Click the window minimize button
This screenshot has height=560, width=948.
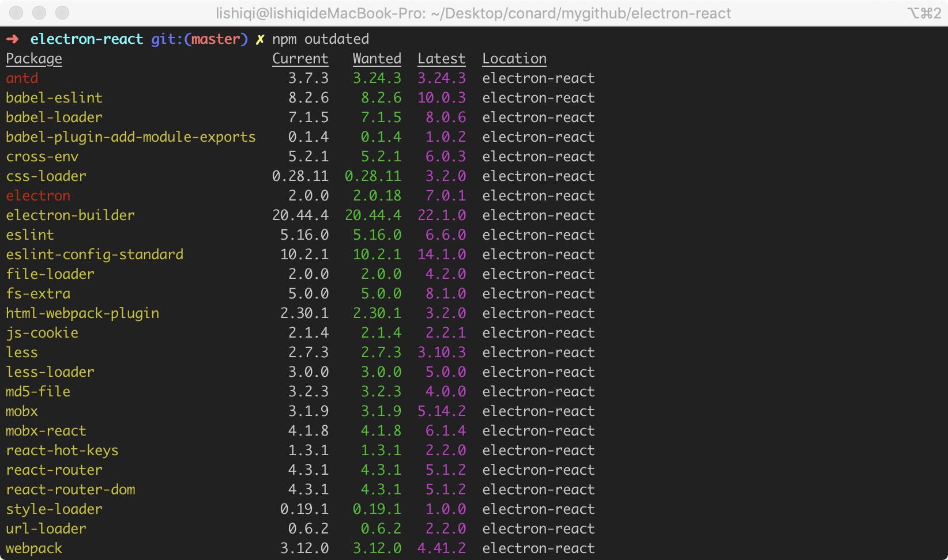click(39, 13)
